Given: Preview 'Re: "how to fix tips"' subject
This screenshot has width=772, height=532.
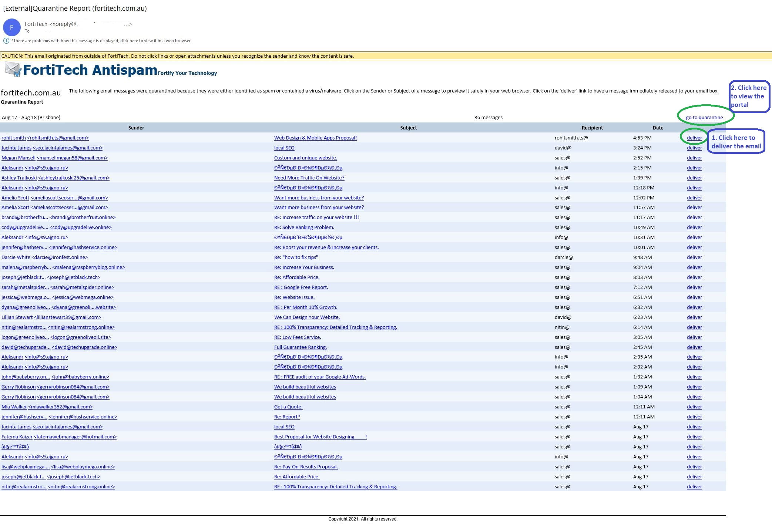Looking at the screenshot, I should pos(296,257).
